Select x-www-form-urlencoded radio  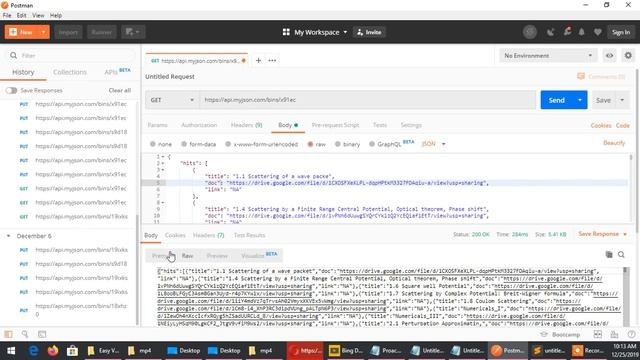[228, 144]
